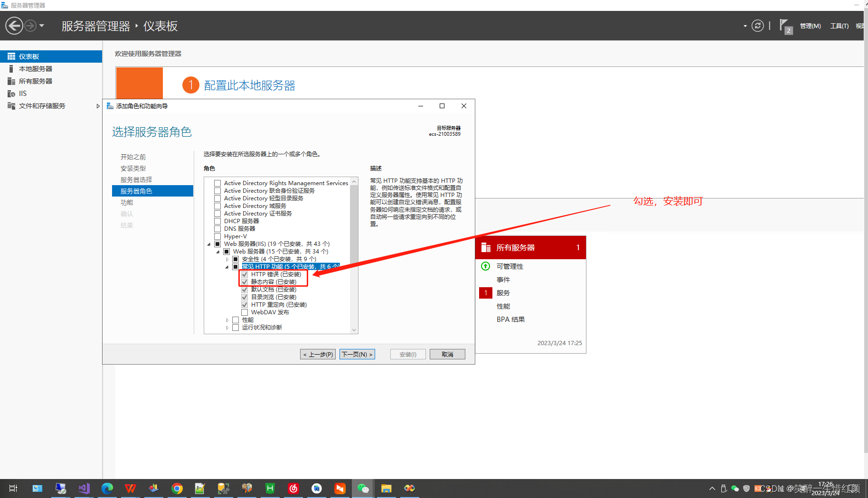The height and width of the screenshot is (498, 868).
Task: Click the role list scroll-down arrow
Action: 354,330
